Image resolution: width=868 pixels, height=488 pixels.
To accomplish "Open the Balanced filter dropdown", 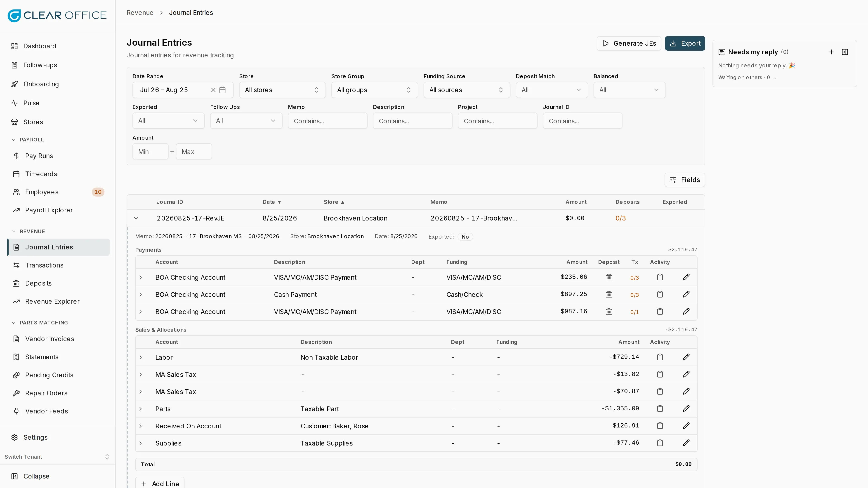I will (x=629, y=90).
